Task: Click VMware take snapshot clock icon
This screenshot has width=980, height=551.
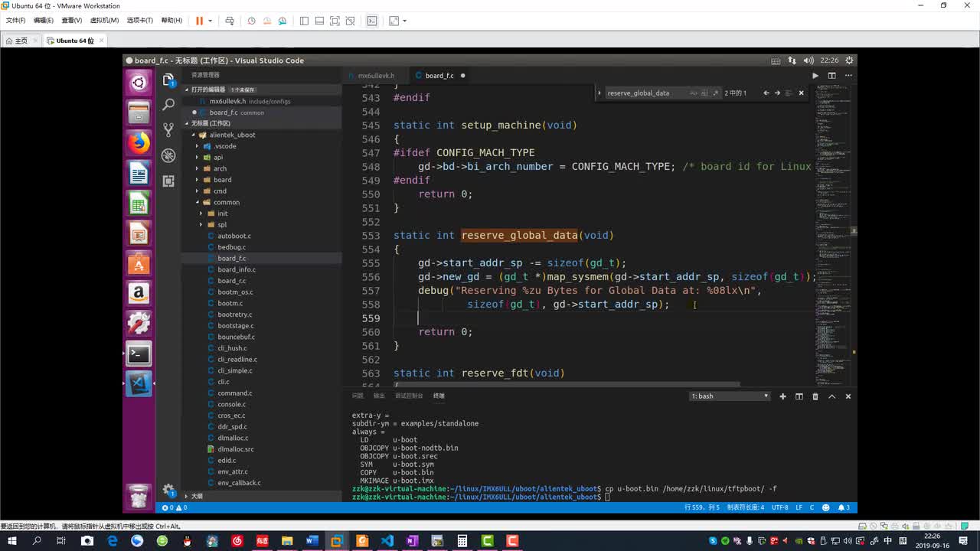Action: pos(251,21)
